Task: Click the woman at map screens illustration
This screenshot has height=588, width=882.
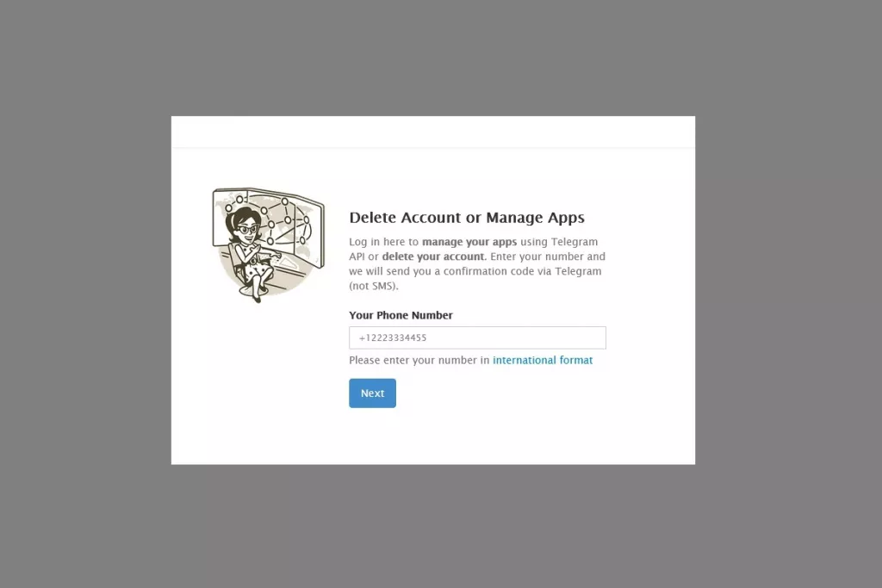Action: click(269, 244)
